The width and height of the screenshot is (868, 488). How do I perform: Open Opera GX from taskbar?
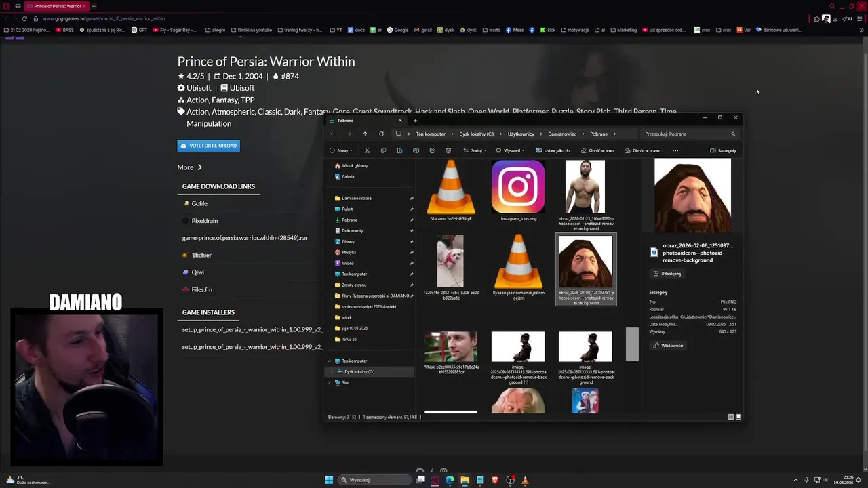(x=435, y=480)
